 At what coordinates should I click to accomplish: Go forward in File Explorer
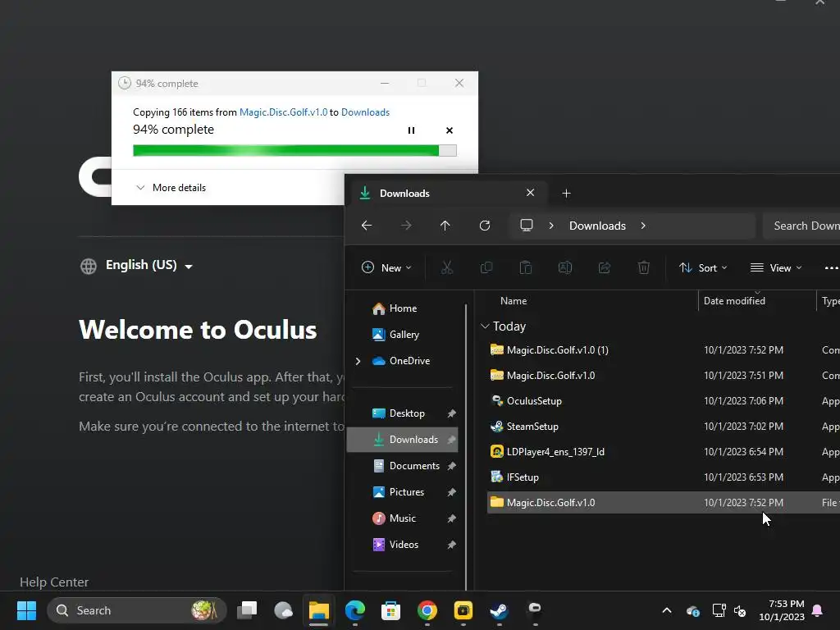406,226
